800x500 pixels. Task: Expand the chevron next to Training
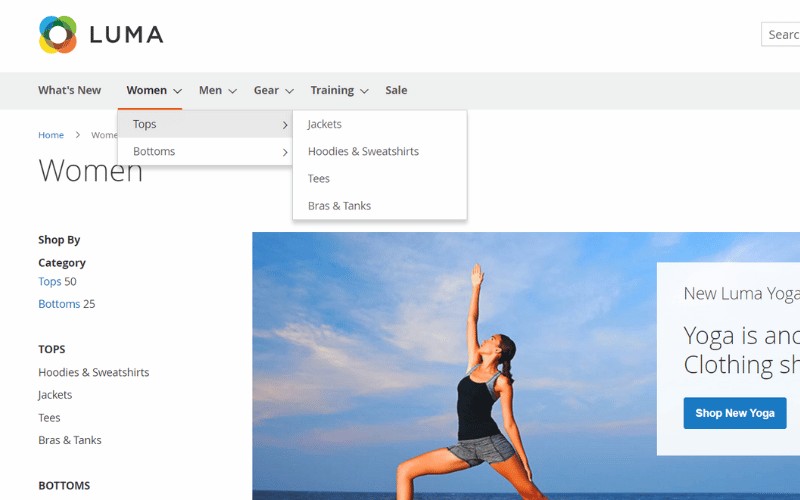(364, 91)
